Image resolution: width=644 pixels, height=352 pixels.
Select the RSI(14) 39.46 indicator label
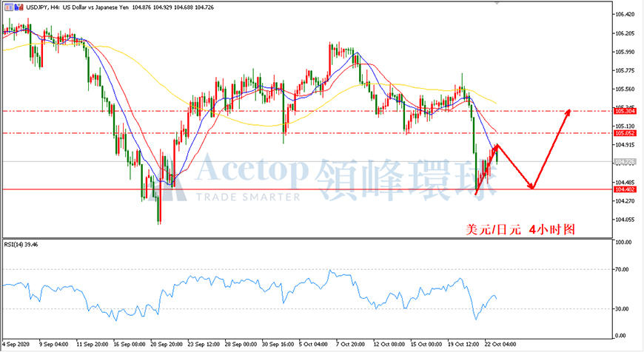pyautogui.click(x=21, y=245)
